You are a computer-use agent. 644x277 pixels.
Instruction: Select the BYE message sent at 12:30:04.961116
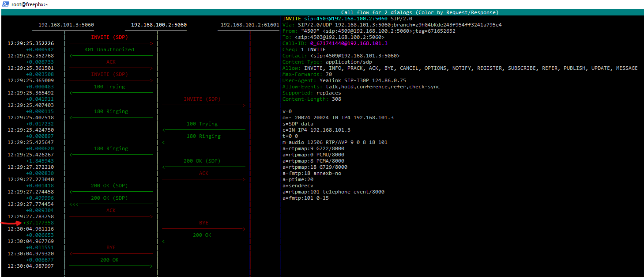pos(203,223)
